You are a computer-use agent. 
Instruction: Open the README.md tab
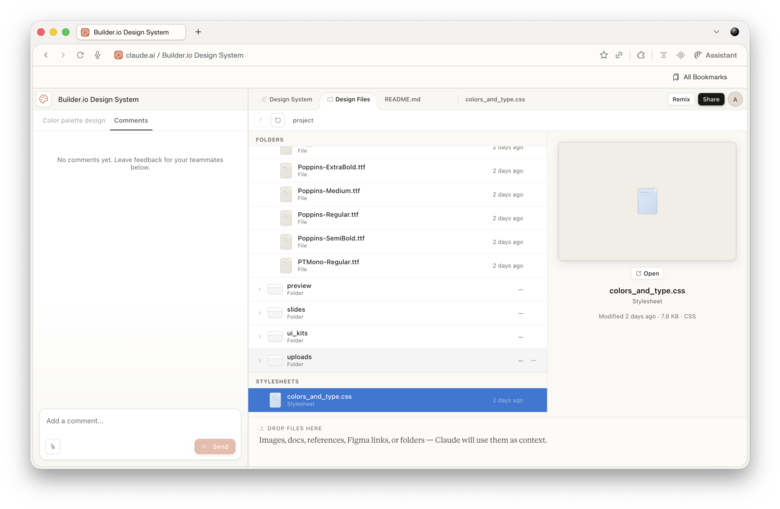click(402, 100)
